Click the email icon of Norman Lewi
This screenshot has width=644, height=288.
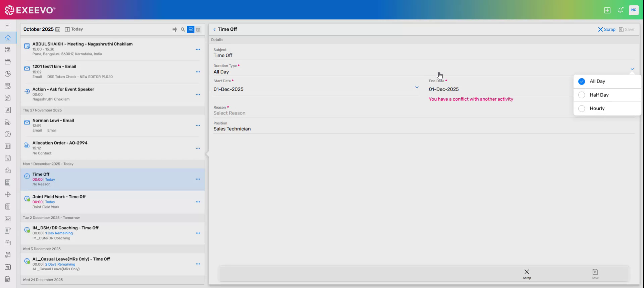coord(27,123)
